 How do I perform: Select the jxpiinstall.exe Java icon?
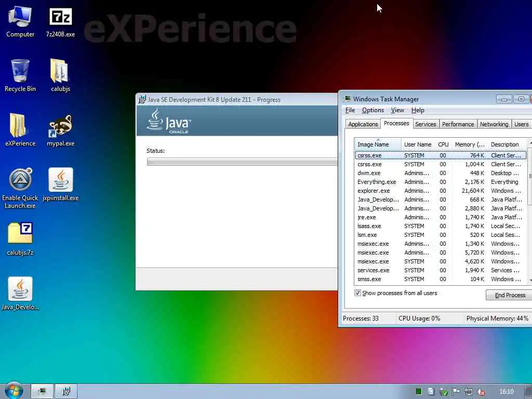click(60, 185)
